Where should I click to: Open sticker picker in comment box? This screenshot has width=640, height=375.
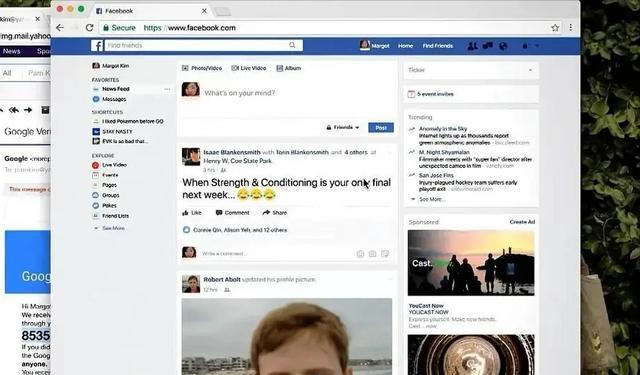[x=385, y=254]
